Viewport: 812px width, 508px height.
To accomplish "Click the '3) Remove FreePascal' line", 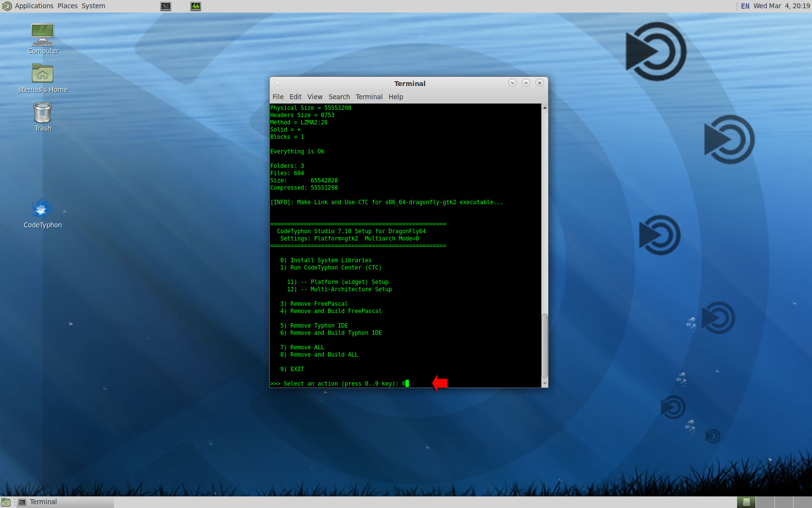I will 314,304.
